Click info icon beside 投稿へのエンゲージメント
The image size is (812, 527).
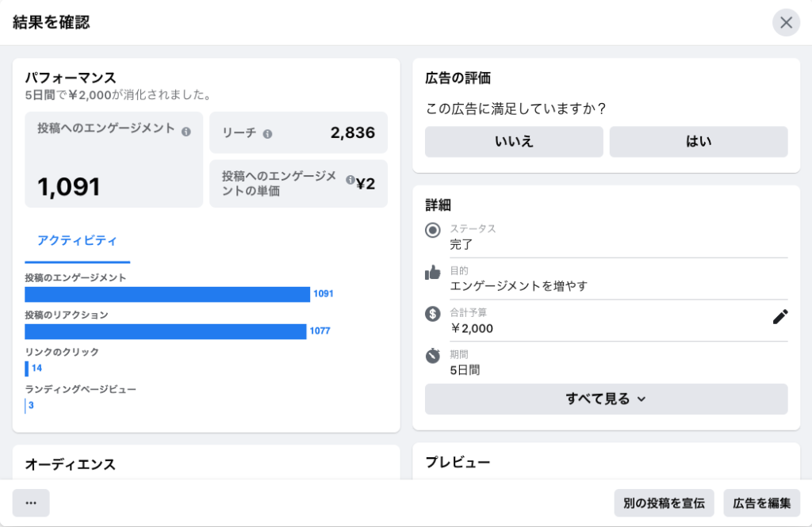point(186,132)
